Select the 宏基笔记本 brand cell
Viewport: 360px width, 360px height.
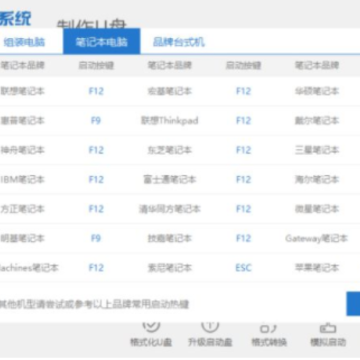pos(170,91)
